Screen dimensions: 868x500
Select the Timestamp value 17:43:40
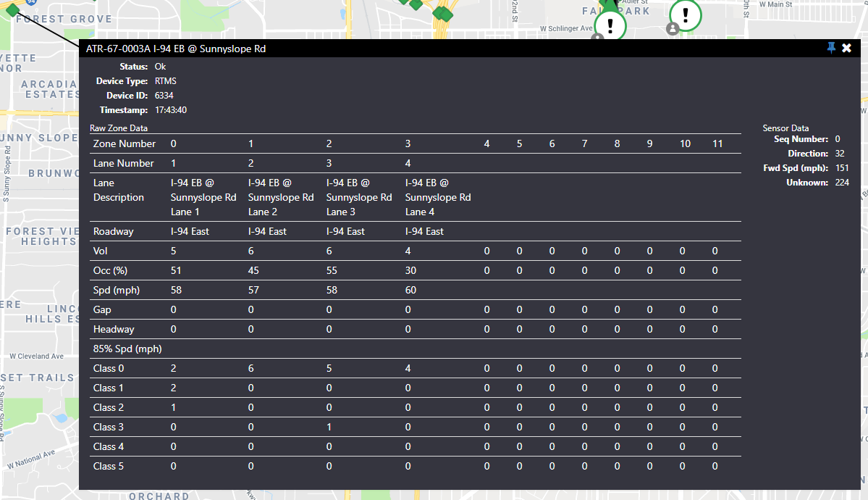tap(171, 109)
